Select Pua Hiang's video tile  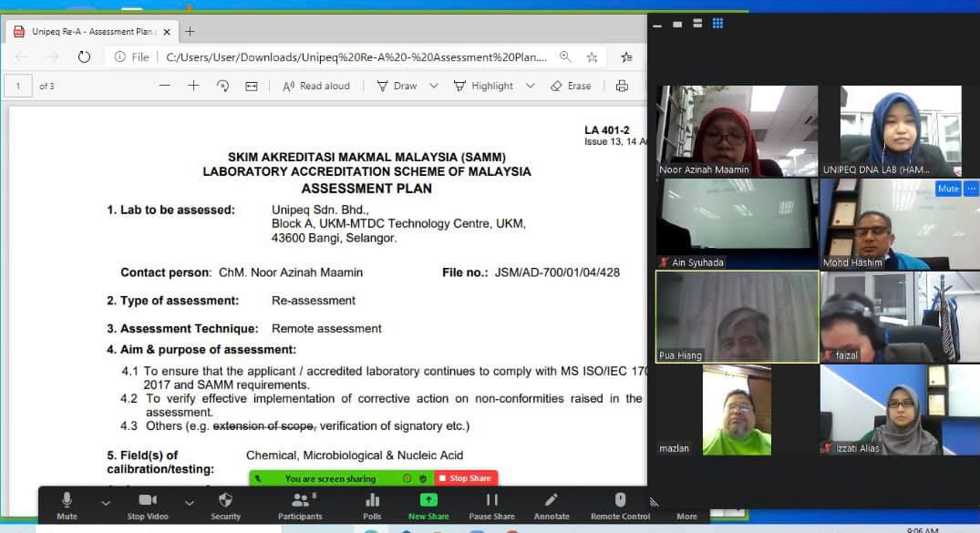(737, 317)
